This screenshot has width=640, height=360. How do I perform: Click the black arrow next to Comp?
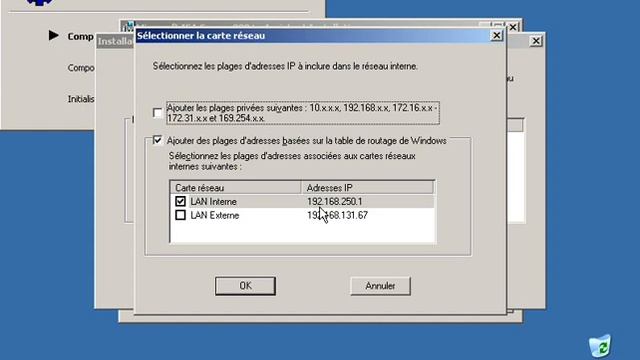53,36
